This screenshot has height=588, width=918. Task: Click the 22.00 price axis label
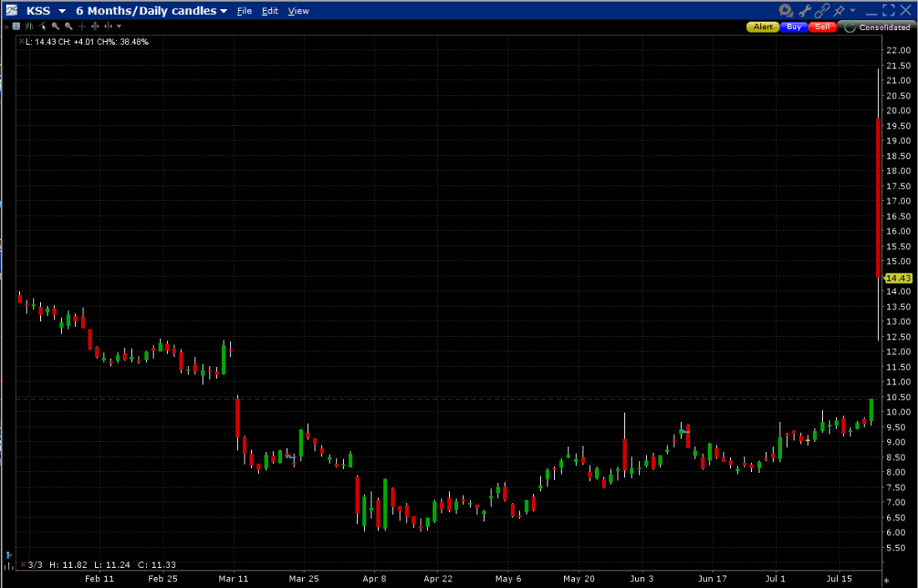pos(899,50)
